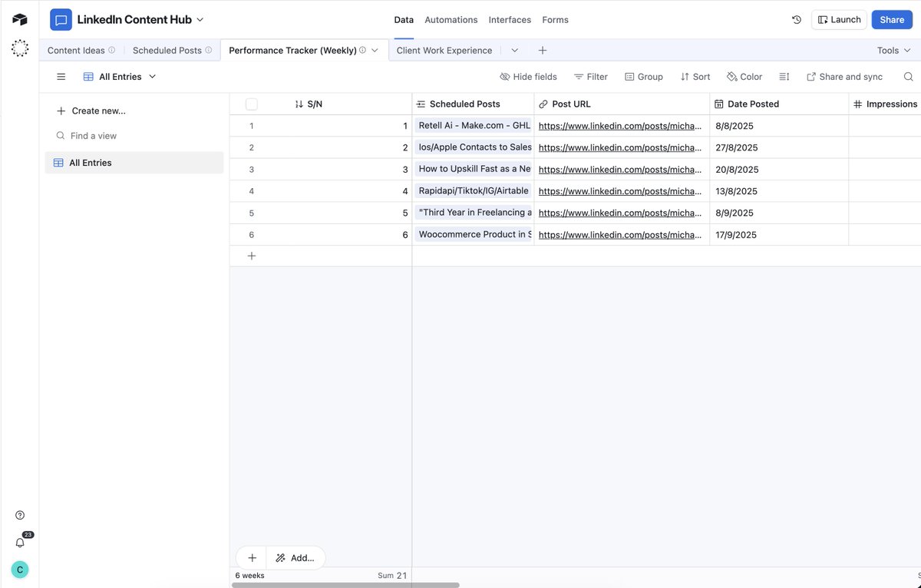Open the search magnifier in view toolbar
This screenshot has width=921, height=588.
coord(908,77)
